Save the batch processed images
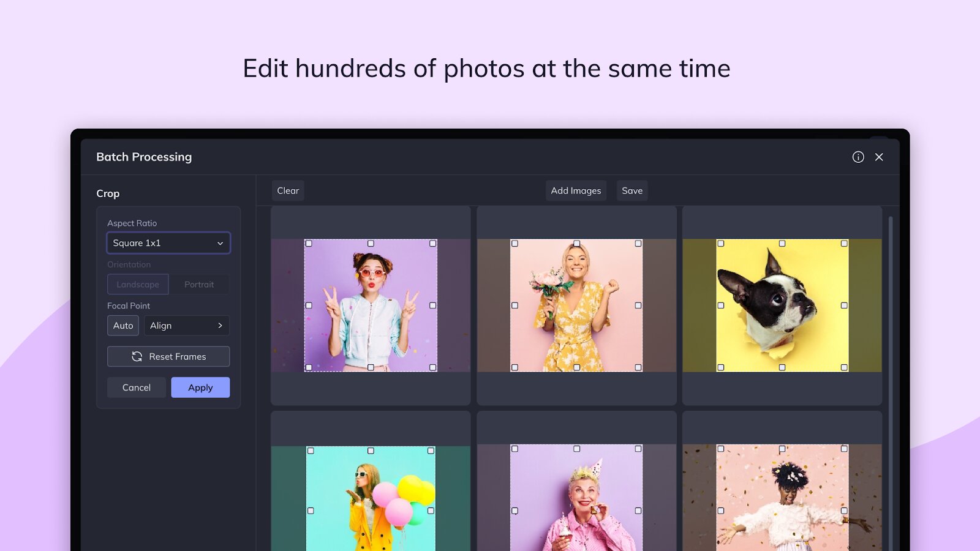 pyautogui.click(x=632, y=190)
